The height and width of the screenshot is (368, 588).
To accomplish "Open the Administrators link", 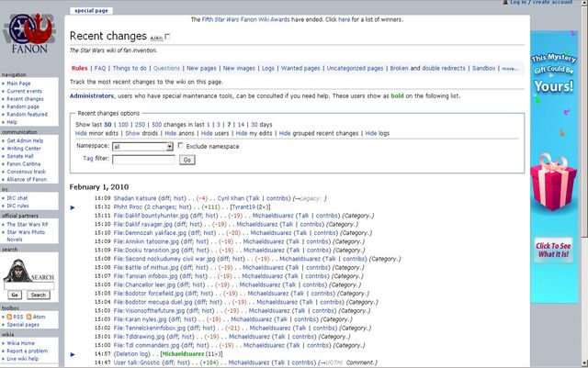I will (92, 96).
